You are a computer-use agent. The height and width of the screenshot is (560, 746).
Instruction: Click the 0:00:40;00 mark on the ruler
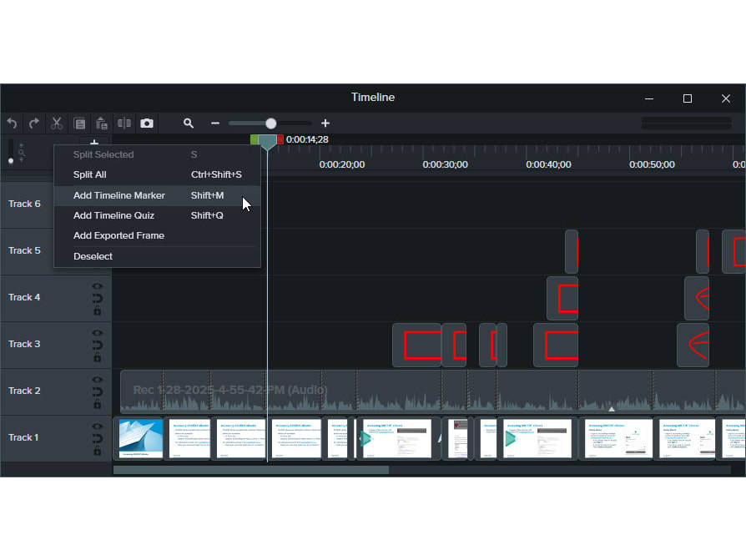click(x=548, y=164)
